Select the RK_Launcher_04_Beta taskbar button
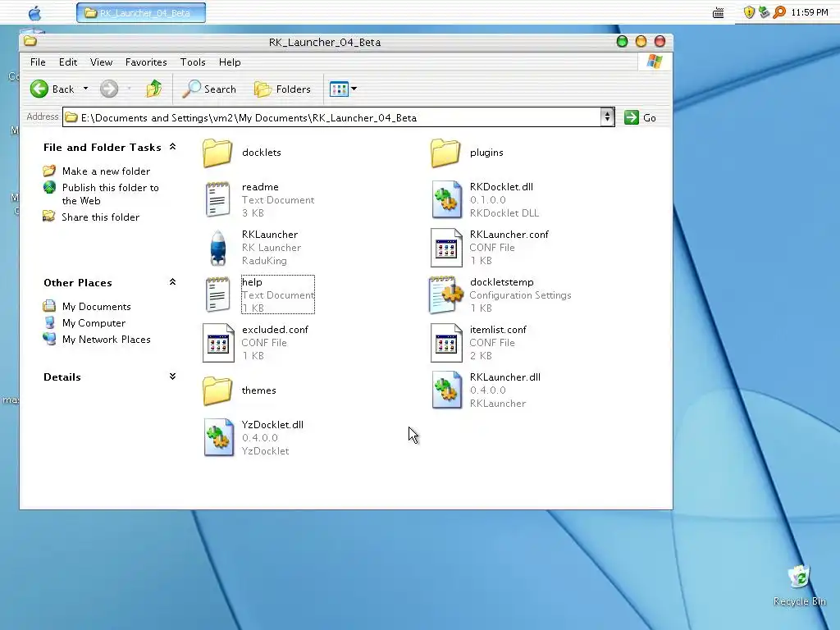Screen dimensions: 840x630 [x=141, y=13]
